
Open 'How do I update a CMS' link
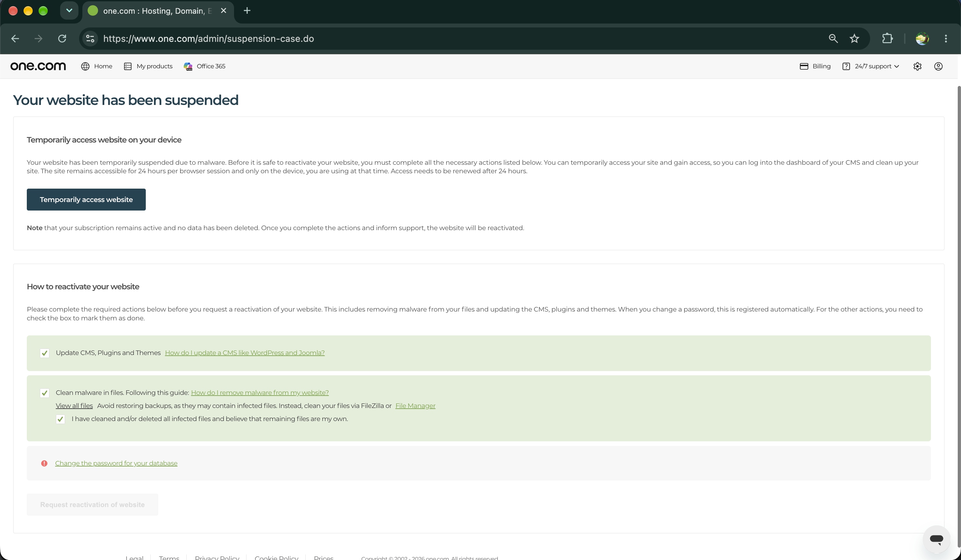(x=245, y=353)
